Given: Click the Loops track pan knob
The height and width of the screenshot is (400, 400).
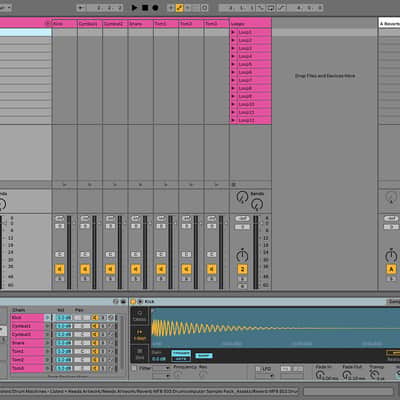Looking at the screenshot, I should coord(242,256).
